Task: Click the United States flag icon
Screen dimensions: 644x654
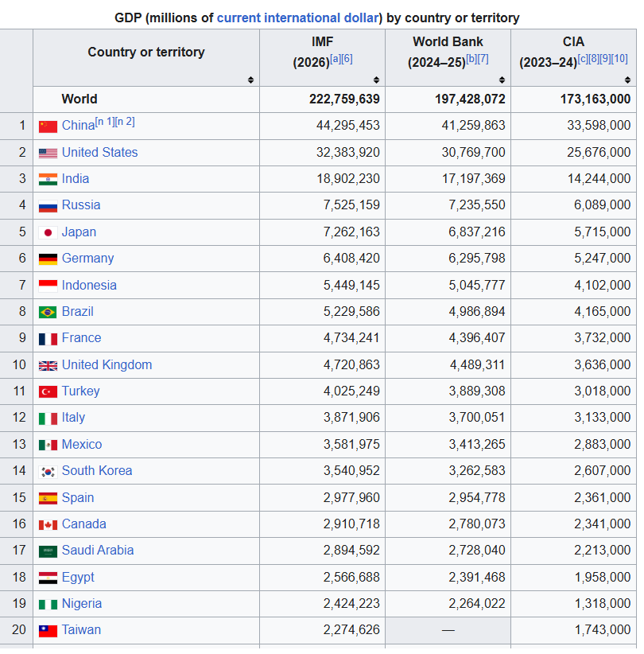Action: click(48, 153)
